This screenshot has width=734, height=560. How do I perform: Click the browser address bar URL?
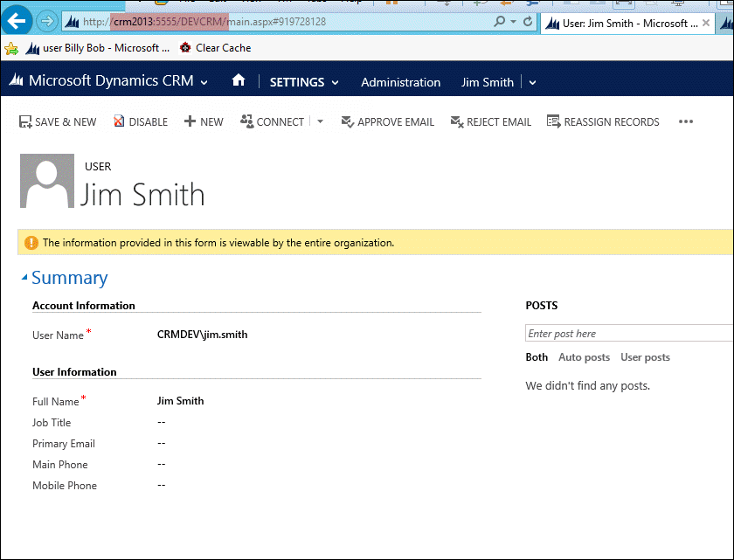pos(204,22)
